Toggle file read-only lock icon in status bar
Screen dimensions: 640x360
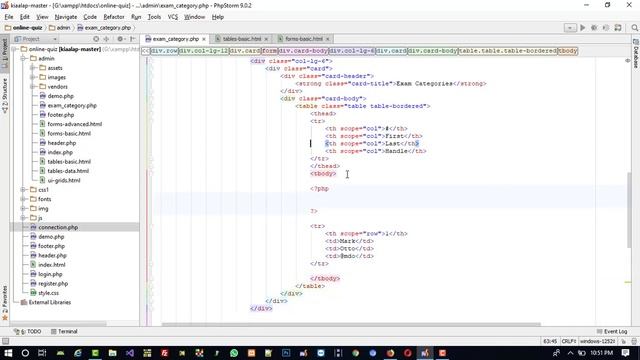point(624,342)
